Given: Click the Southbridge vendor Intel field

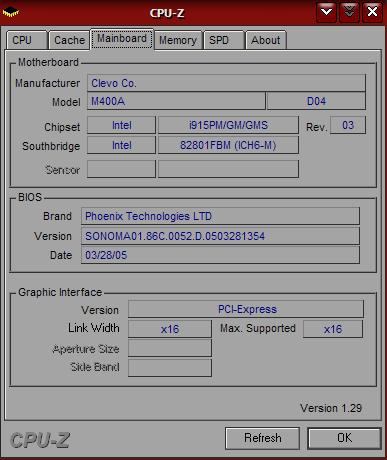Looking at the screenshot, I should pyautogui.click(x=121, y=145).
